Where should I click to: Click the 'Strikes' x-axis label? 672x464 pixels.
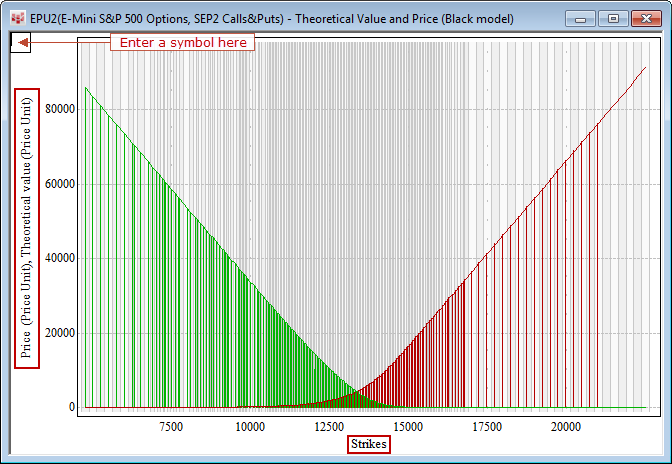click(x=368, y=443)
